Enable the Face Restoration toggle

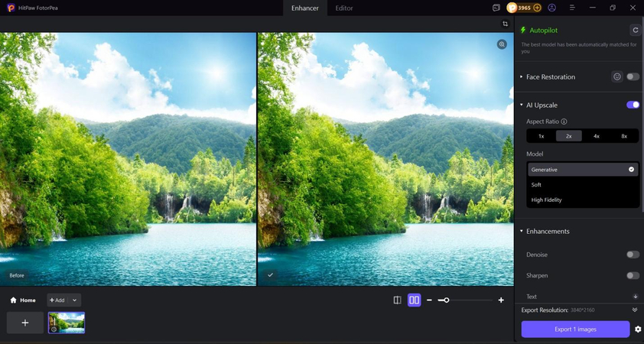point(633,76)
